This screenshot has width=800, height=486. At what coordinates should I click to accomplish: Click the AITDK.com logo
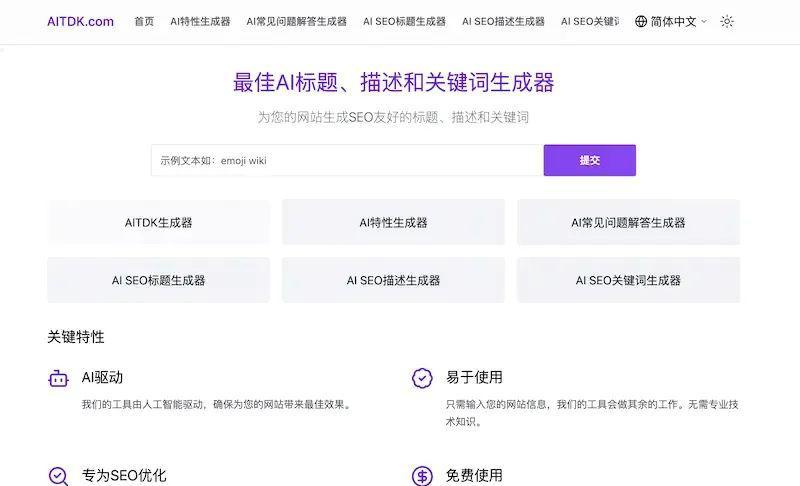click(x=80, y=21)
